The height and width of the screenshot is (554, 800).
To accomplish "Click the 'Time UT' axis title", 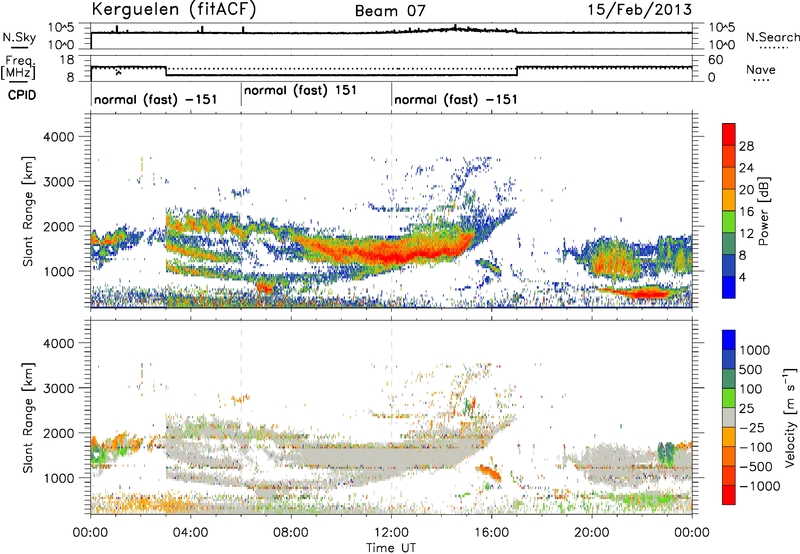I will (391, 548).
